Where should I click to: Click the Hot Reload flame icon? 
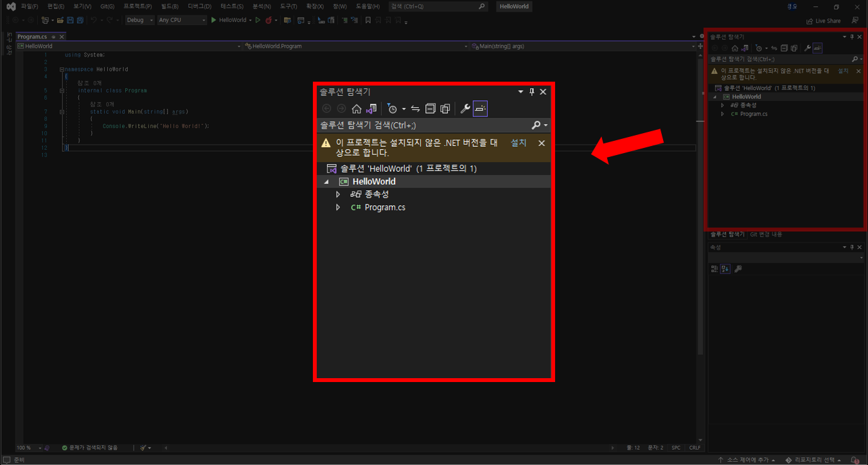tap(268, 20)
